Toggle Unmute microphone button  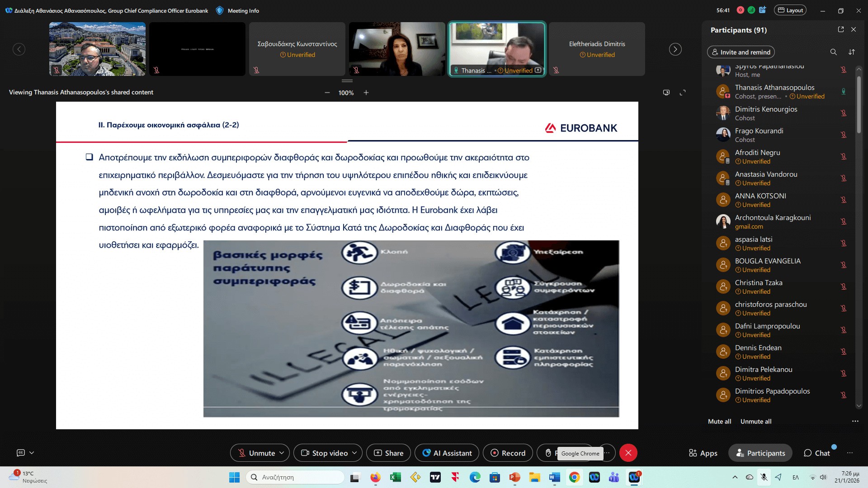pos(256,453)
